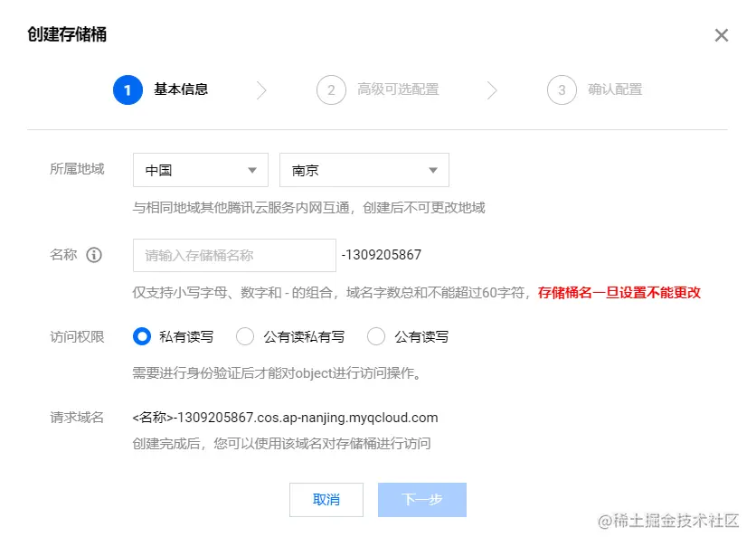
Task: Close the 创建存储桶 dialog with X icon
Action: coord(722,35)
